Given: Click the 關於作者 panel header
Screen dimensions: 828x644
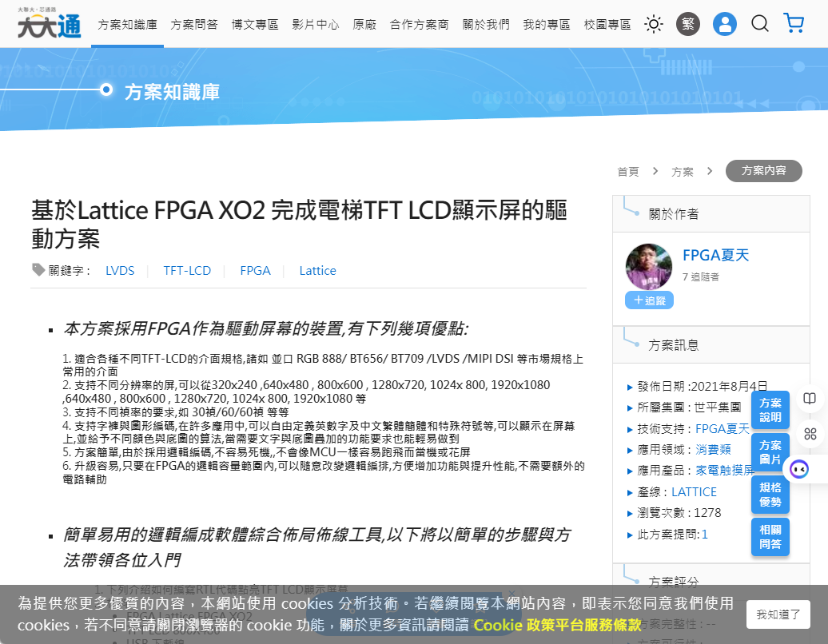Looking at the screenshot, I should [x=711, y=214].
